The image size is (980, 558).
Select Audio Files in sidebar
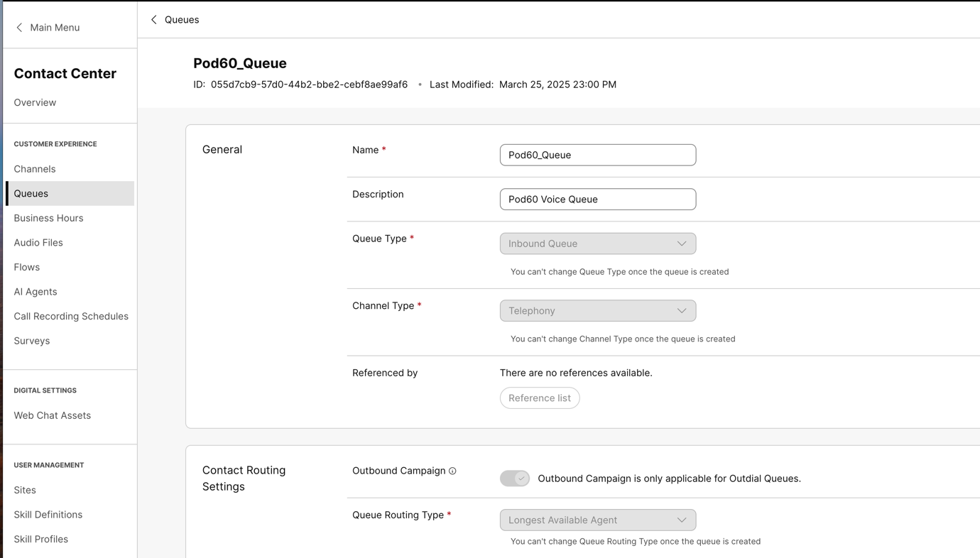[x=38, y=243]
